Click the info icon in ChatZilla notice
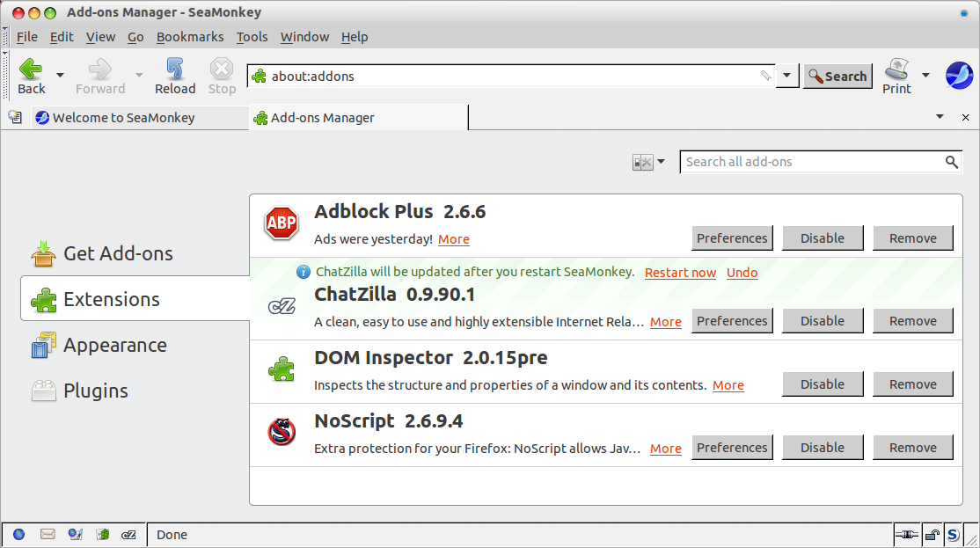 tap(304, 272)
